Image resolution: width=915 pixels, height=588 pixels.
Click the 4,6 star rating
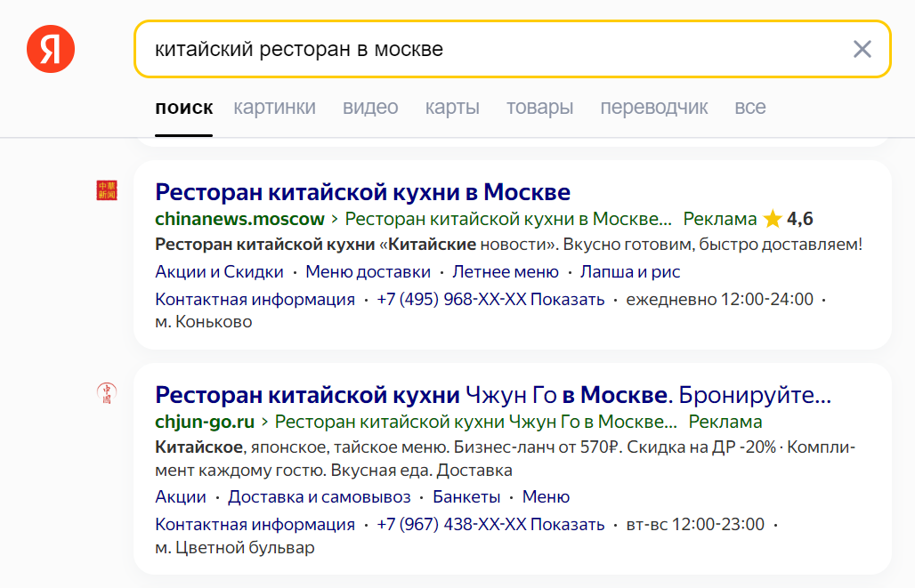pos(789,219)
